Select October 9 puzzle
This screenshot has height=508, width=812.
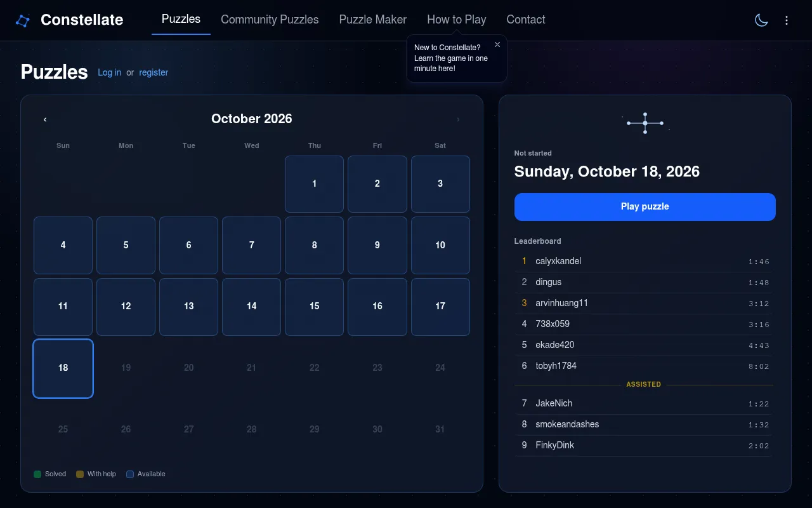click(x=377, y=245)
